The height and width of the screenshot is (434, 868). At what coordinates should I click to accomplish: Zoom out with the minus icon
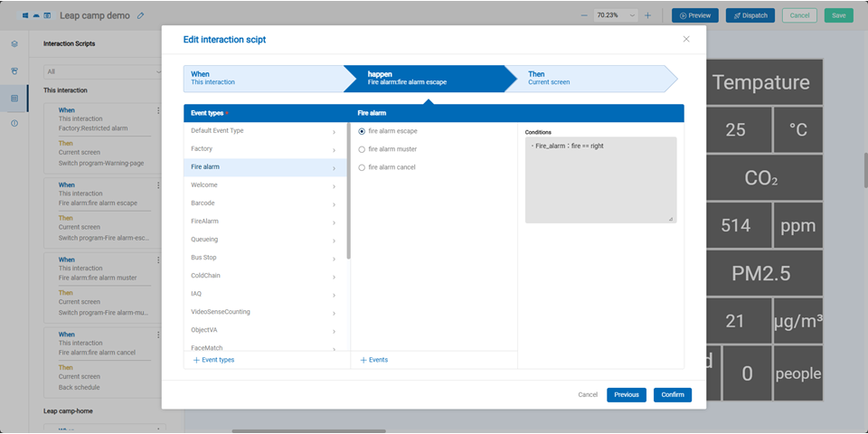tap(583, 15)
